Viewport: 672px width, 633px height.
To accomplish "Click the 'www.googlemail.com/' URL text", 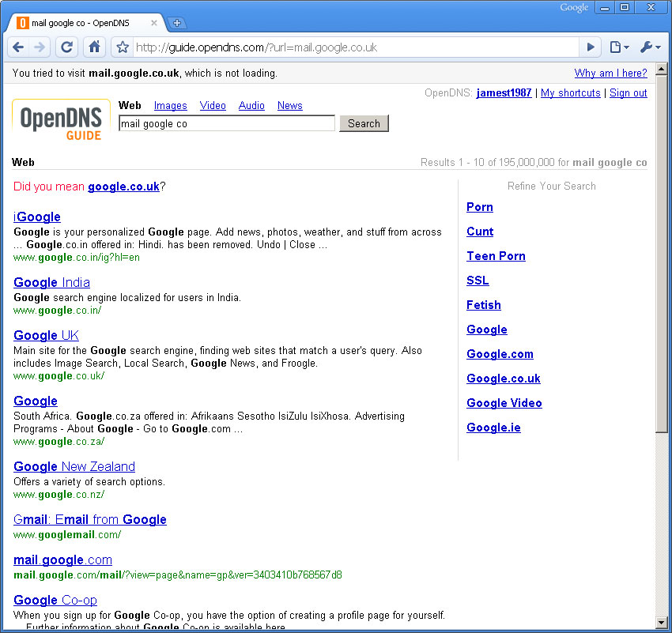I will click(x=67, y=534).
